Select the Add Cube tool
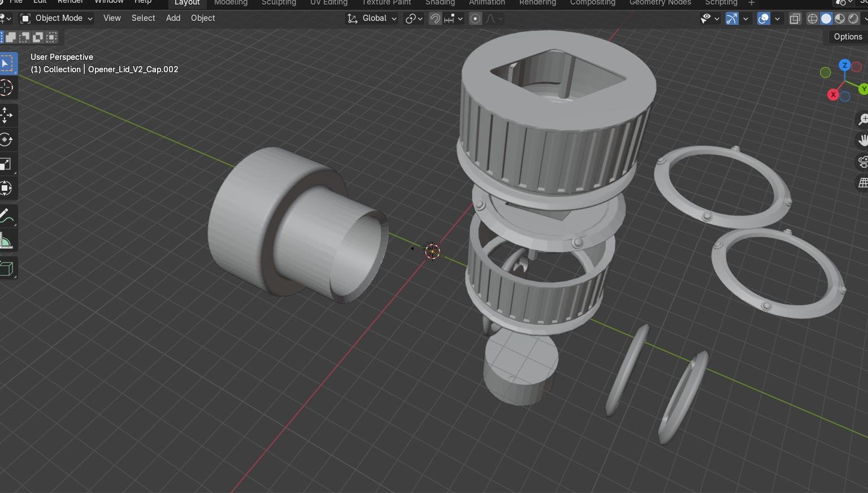Viewport: 868px width, 493px height. click(x=6, y=268)
